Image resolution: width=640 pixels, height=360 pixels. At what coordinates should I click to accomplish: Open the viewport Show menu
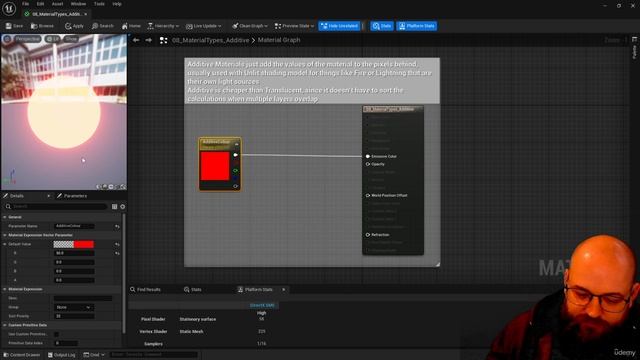71,39
